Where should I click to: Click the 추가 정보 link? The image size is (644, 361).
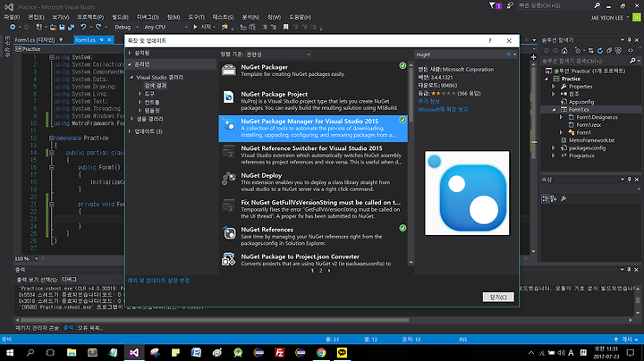tap(428, 101)
